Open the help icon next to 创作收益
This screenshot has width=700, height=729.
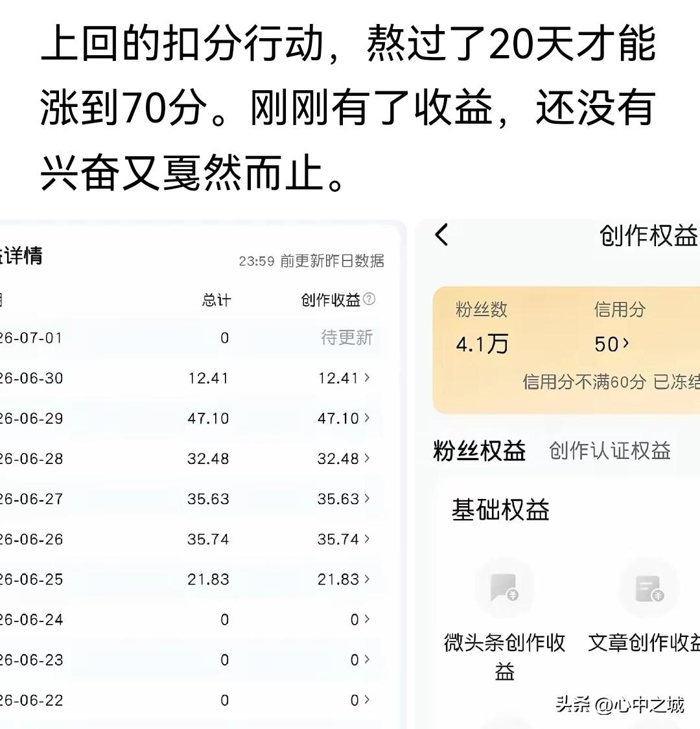coord(369,299)
